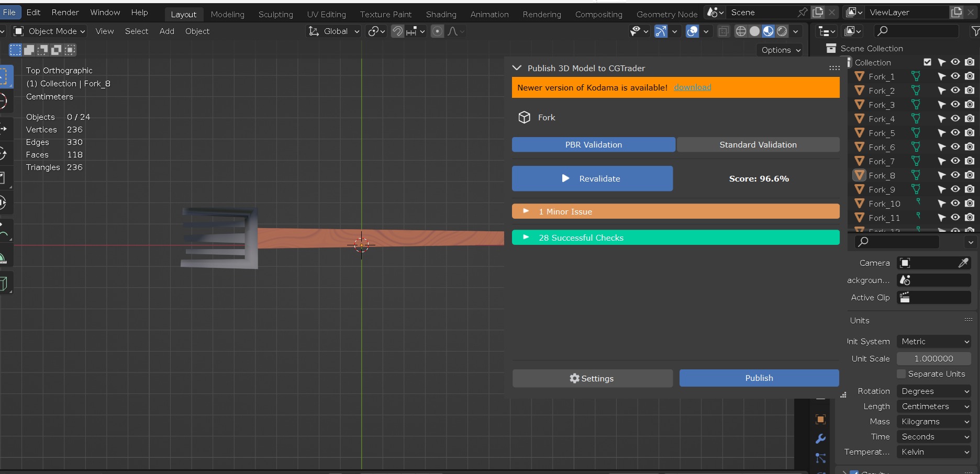This screenshot has width=980, height=474.
Task: Select the box-select mode icon
Action: (x=16, y=50)
